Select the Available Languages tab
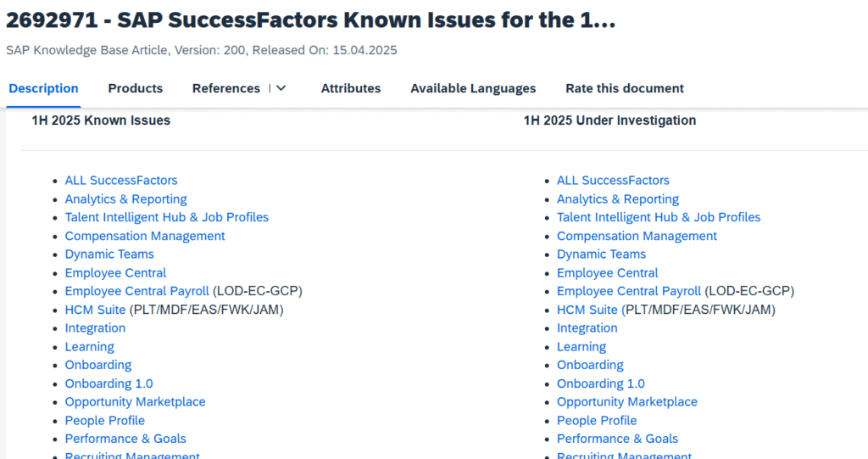 (x=473, y=88)
